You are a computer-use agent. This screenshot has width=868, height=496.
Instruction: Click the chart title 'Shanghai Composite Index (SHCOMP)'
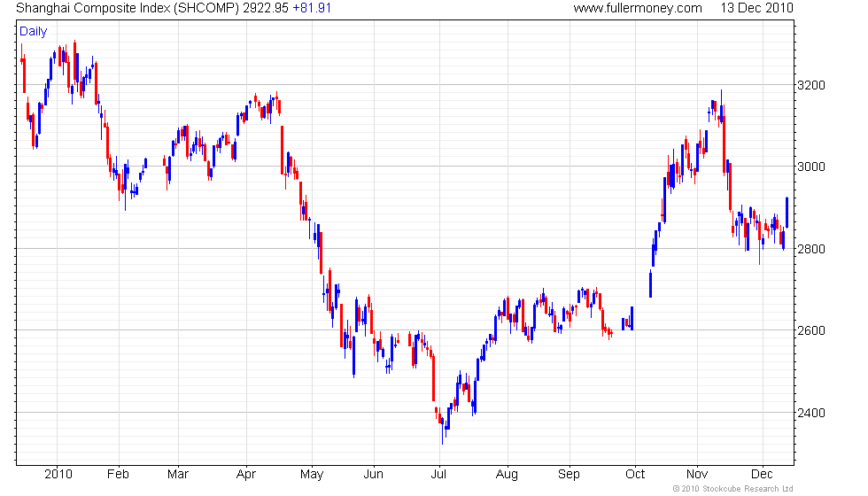point(128,8)
